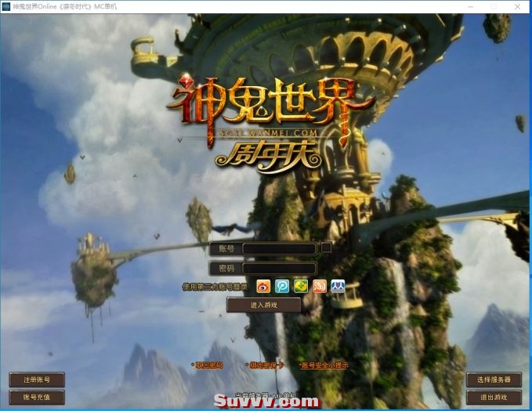The width and height of the screenshot is (532, 411).
Task: Tick the checkbox beside the 账号 field
Action: tap(327, 247)
